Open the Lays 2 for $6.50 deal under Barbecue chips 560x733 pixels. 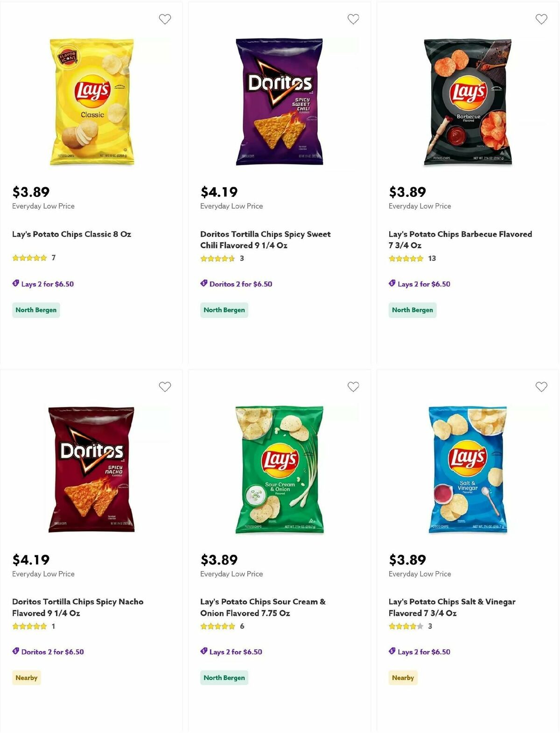tap(422, 284)
